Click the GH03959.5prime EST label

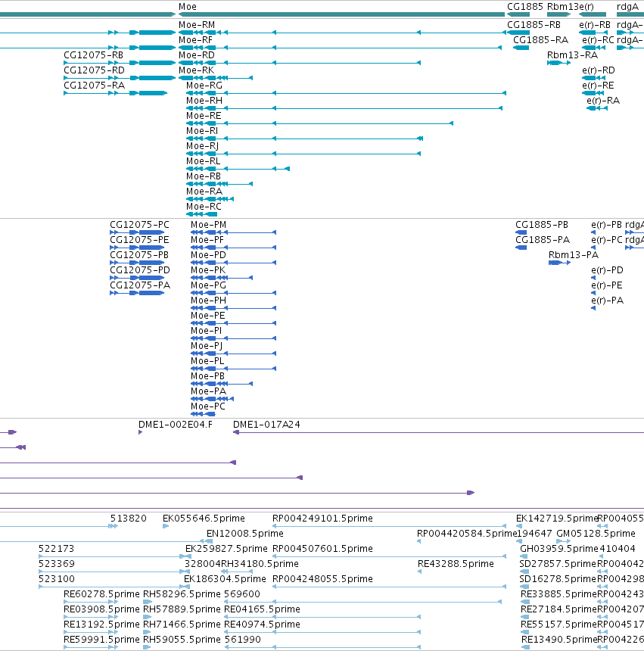pyautogui.click(x=559, y=549)
